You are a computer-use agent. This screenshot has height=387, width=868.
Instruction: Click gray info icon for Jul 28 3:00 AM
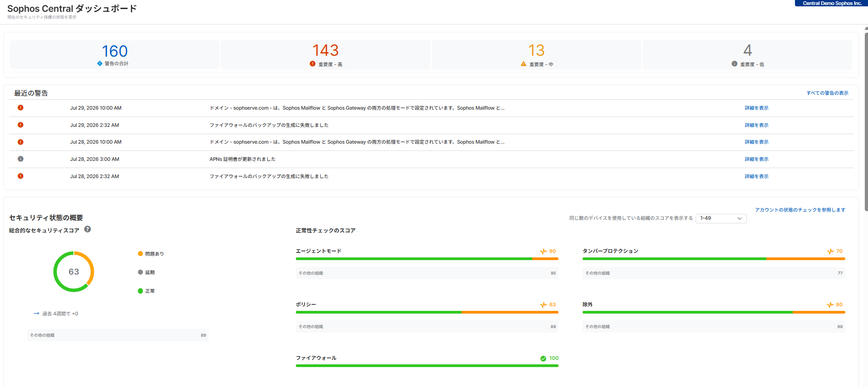coord(20,159)
